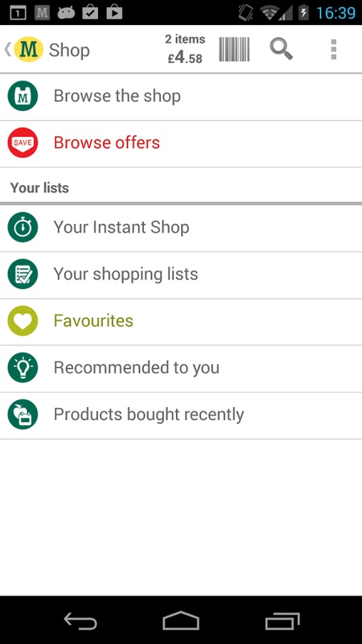Open Browse offers

point(181,144)
